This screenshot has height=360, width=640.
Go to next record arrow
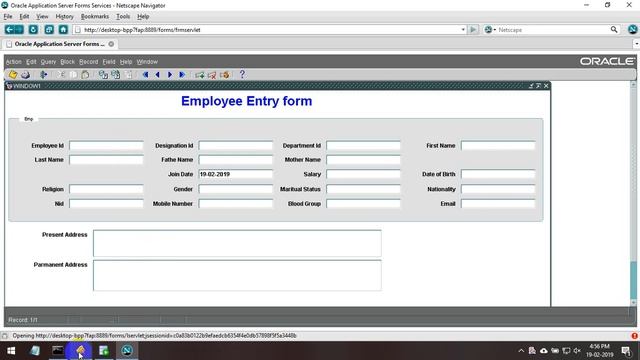click(170, 75)
